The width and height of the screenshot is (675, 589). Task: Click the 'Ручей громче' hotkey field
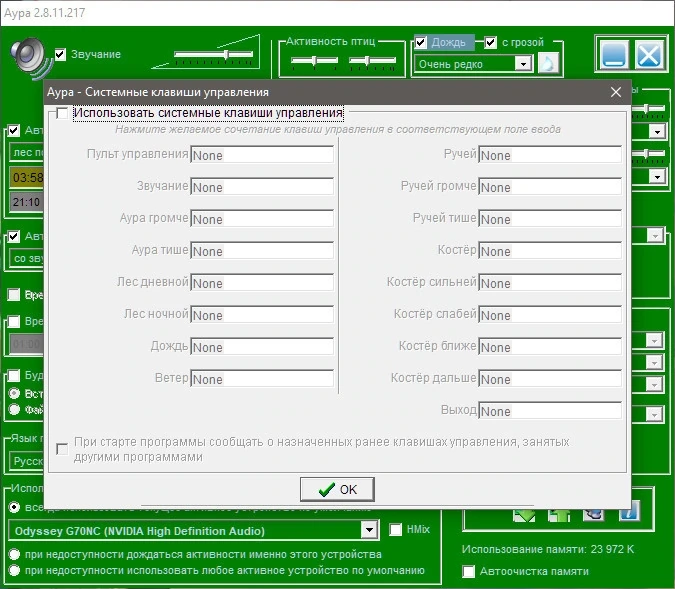click(x=550, y=186)
